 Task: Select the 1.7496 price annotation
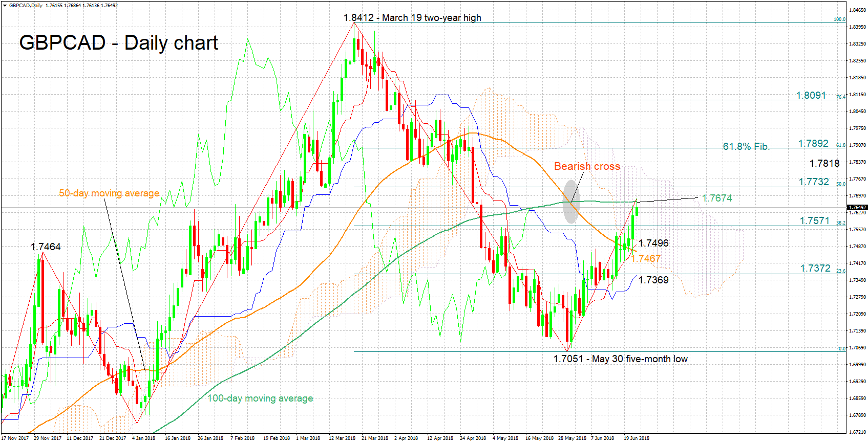tap(653, 243)
